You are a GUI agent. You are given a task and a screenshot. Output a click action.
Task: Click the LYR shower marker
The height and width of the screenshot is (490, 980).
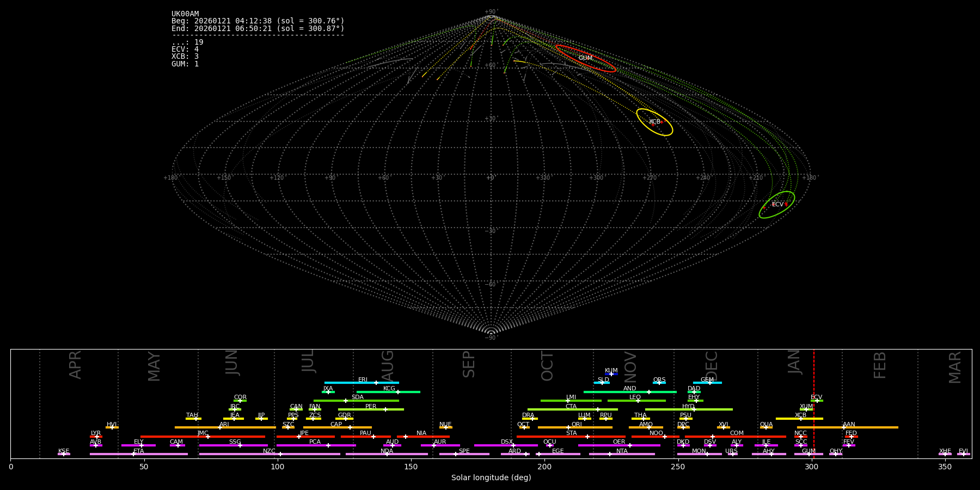(x=96, y=437)
